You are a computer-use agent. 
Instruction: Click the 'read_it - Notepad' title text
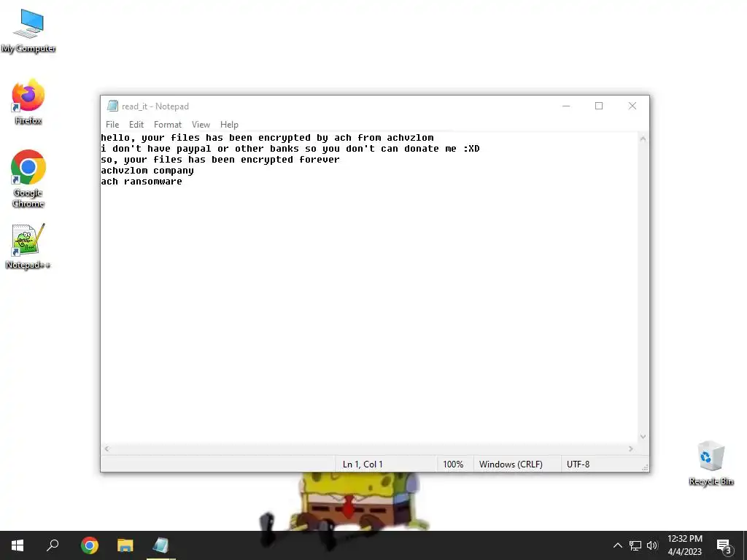pos(155,106)
